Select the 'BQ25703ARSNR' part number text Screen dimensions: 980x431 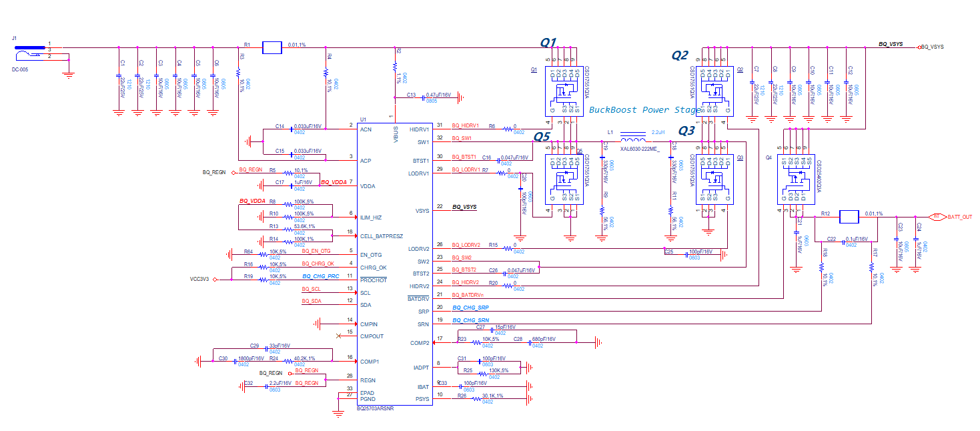(x=375, y=408)
